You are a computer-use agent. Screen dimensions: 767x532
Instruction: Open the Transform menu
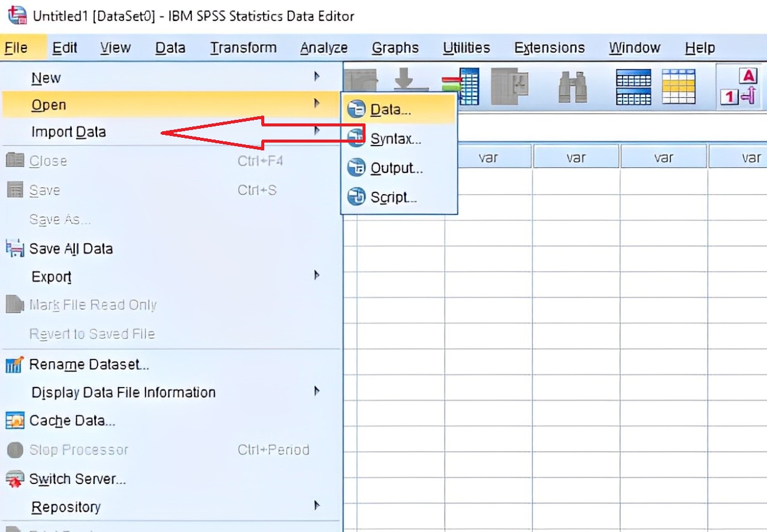click(x=243, y=48)
